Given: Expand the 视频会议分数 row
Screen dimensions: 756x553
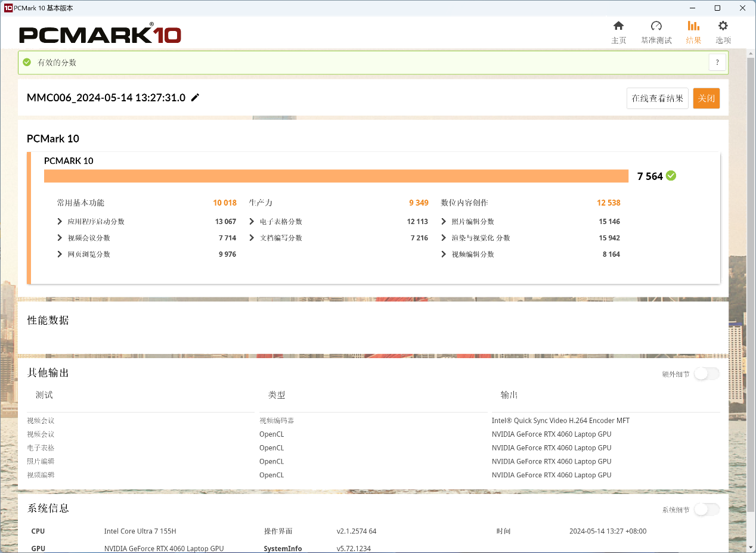Looking at the screenshot, I should [x=60, y=238].
